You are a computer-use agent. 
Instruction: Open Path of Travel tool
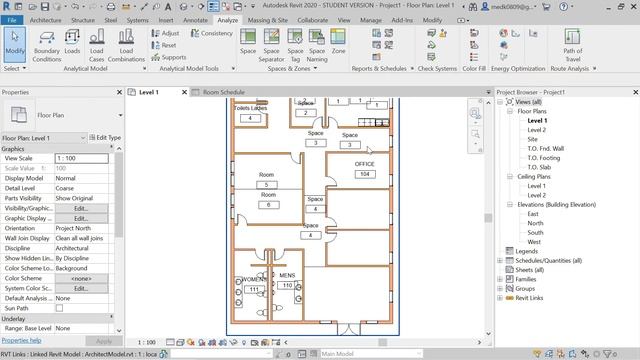pos(573,46)
